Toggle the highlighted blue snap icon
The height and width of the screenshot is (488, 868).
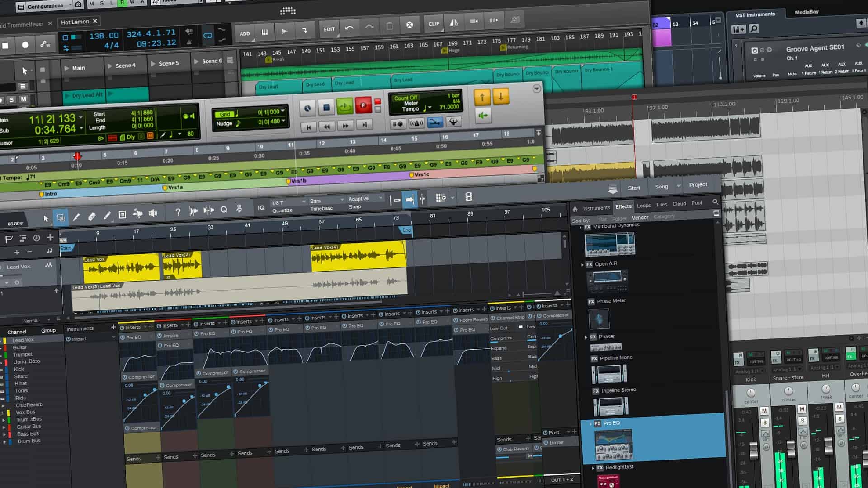click(410, 199)
